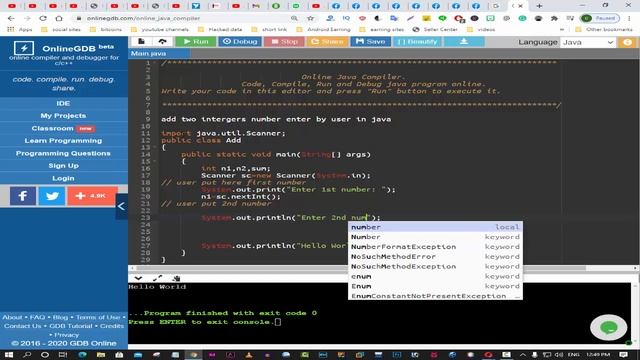Open the Privacy footer link
The width and height of the screenshot is (640, 360).
pyautogui.click(x=67, y=335)
